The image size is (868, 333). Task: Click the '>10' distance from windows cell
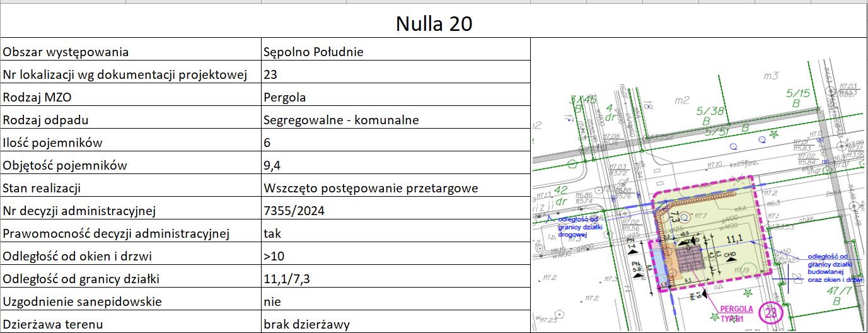(395, 256)
